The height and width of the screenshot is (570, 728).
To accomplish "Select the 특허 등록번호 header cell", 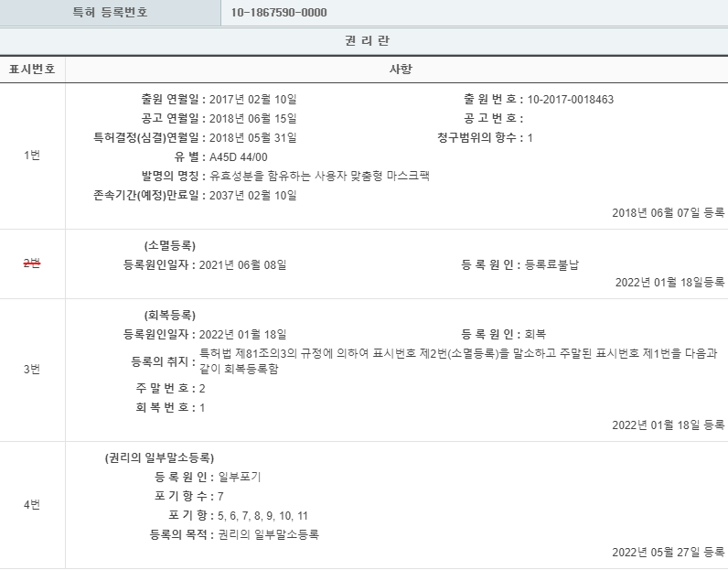I will click(x=110, y=13).
